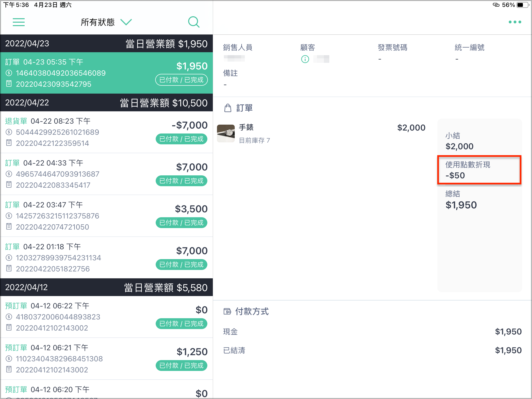Open order 04-22 01:18 下午 for $7,000
The height and width of the screenshot is (399, 532).
pos(107,258)
